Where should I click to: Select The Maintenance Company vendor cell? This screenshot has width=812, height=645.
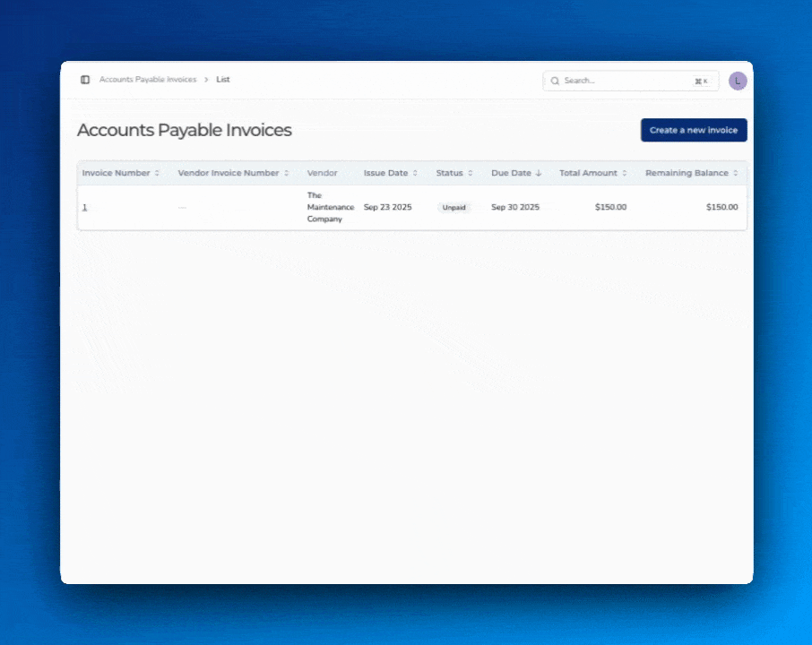pos(330,207)
